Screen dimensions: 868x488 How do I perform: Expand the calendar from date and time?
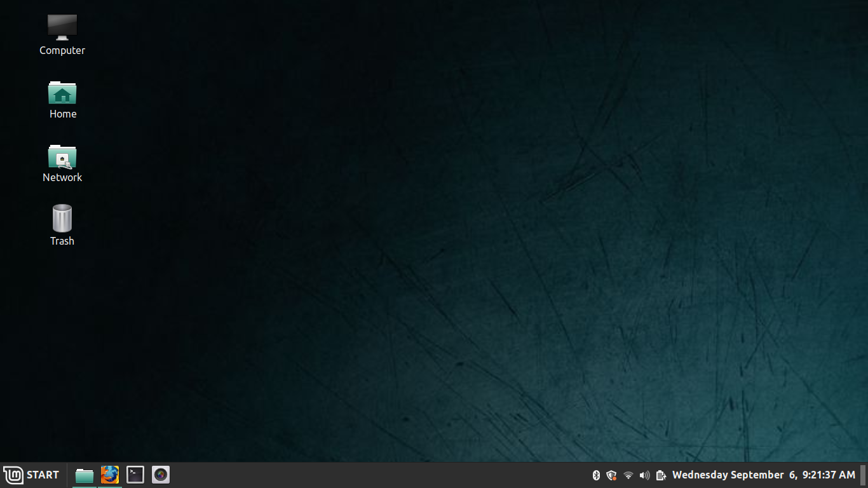[x=763, y=475]
